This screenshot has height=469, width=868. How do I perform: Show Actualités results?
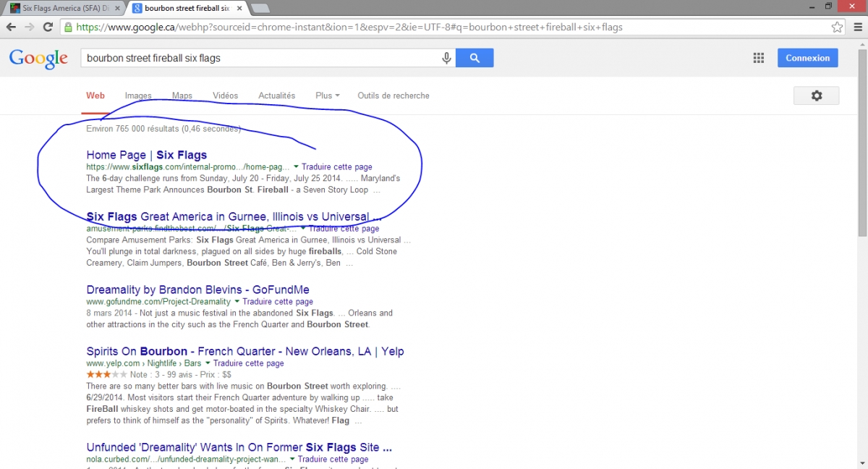click(x=277, y=96)
